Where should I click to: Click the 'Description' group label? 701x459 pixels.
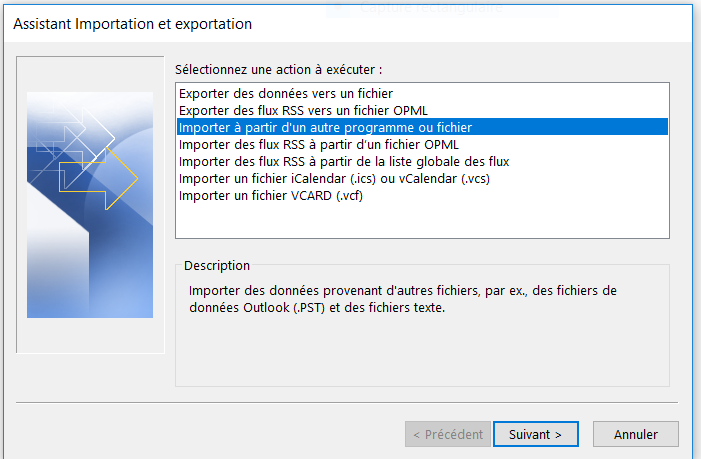[217, 265]
